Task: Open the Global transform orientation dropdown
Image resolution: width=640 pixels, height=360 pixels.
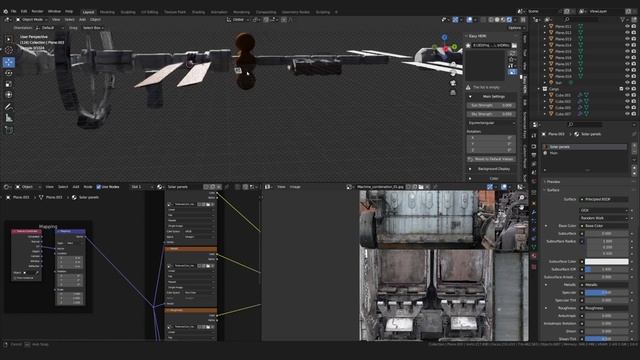Action: (x=238, y=20)
